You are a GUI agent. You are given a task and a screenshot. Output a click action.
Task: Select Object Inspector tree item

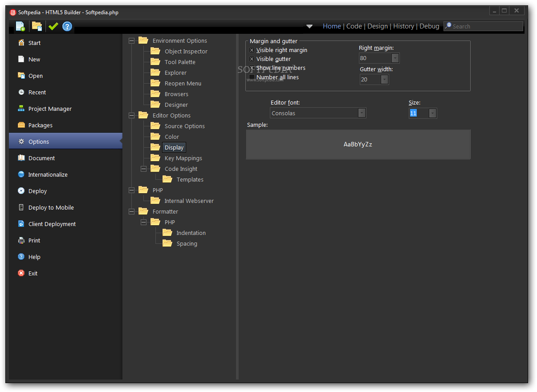tap(186, 51)
